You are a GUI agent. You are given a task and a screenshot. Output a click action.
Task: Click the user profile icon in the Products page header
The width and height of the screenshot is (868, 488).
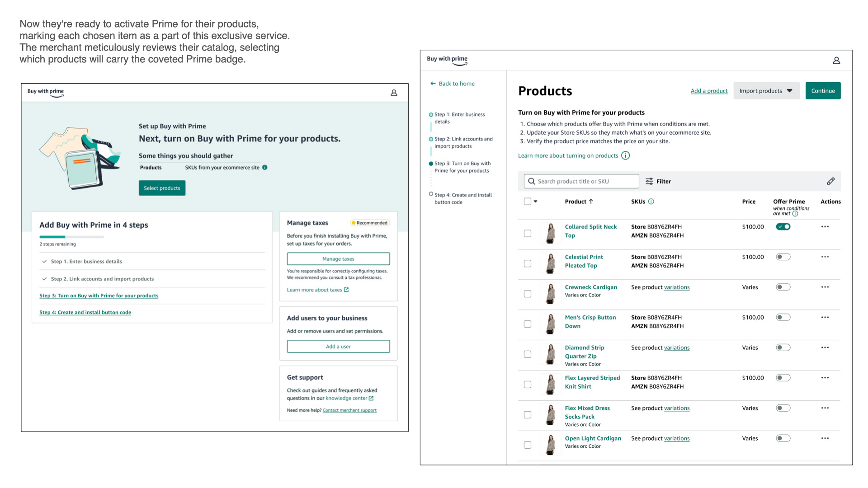coord(836,61)
